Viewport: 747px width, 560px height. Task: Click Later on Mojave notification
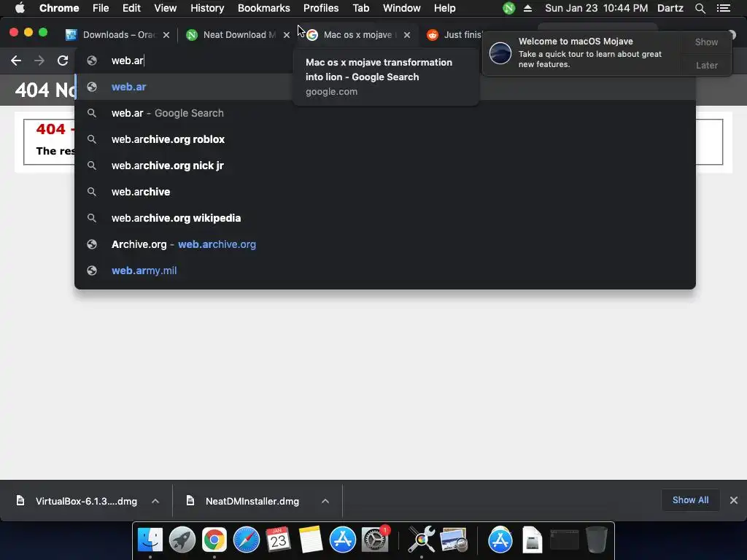click(706, 65)
